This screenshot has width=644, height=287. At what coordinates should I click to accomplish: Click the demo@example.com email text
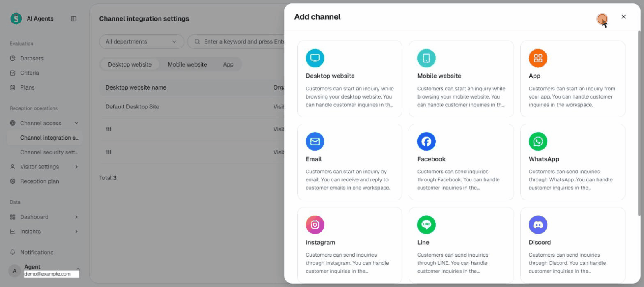coord(47,274)
